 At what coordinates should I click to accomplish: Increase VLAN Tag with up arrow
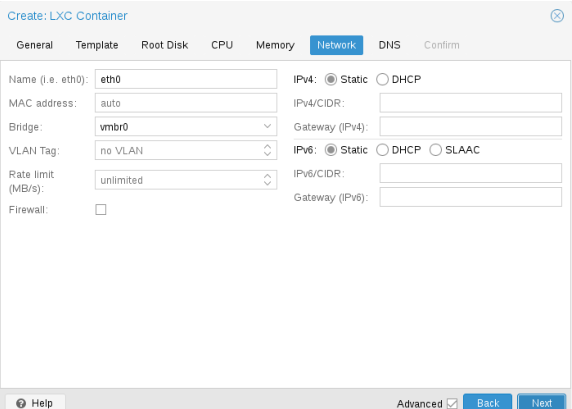coord(267,146)
